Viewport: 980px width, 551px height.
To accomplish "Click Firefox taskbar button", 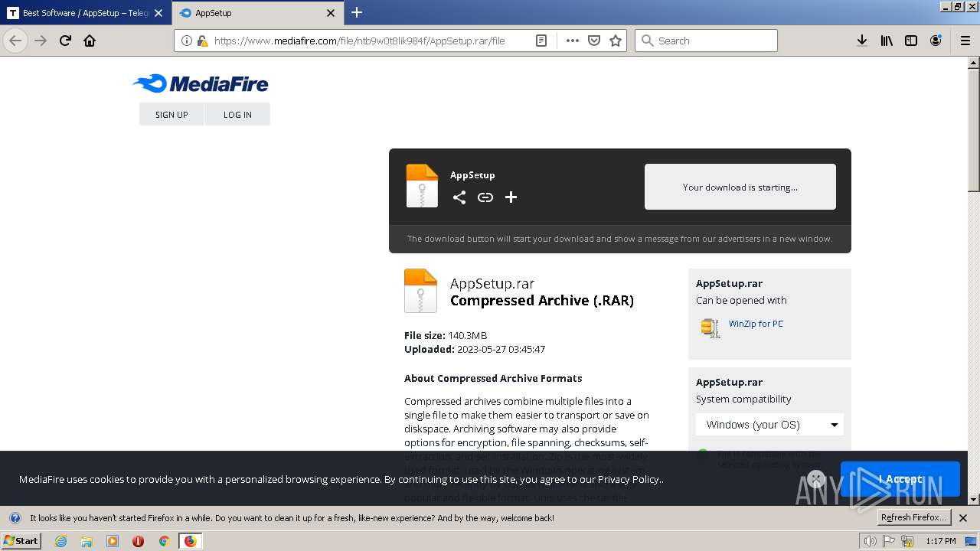I will pyautogui.click(x=190, y=541).
